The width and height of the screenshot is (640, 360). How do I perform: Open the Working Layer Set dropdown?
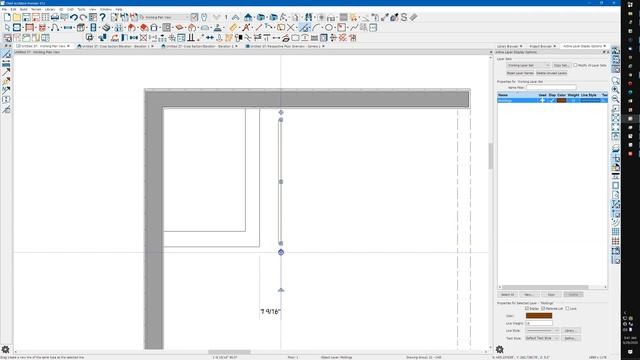529,65
